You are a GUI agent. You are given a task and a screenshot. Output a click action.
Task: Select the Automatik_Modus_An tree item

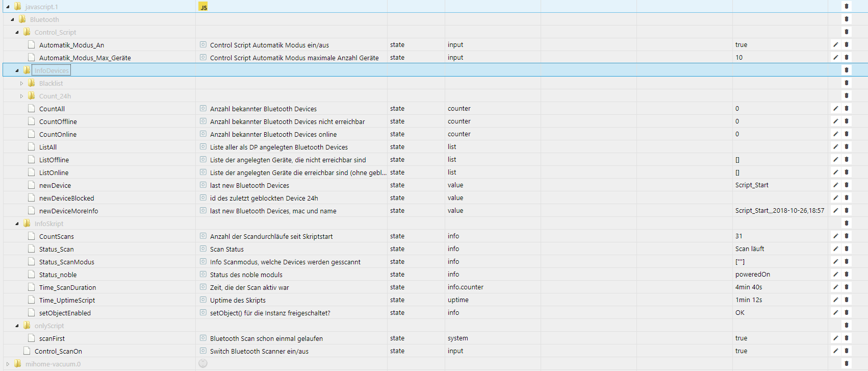coord(71,45)
